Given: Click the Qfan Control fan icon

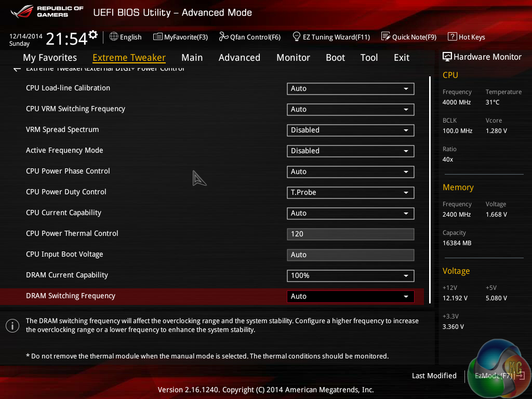Looking at the screenshot, I should tap(223, 36).
